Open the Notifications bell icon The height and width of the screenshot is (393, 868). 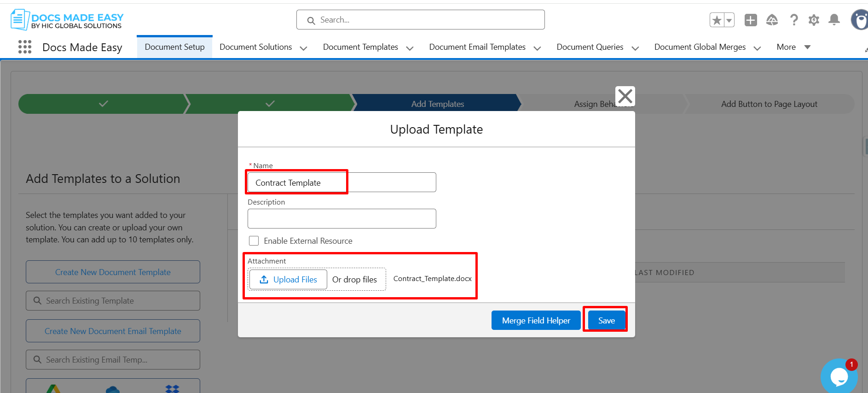click(x=834, y=20)
